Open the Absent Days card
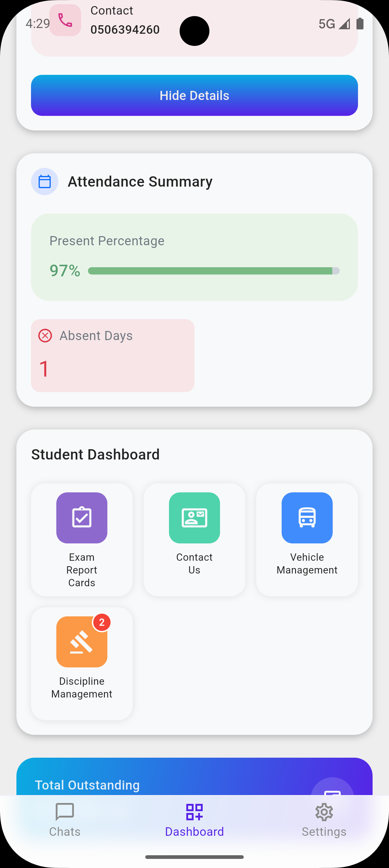The width and height of the screenshot is (389, 868). (112, 356)
